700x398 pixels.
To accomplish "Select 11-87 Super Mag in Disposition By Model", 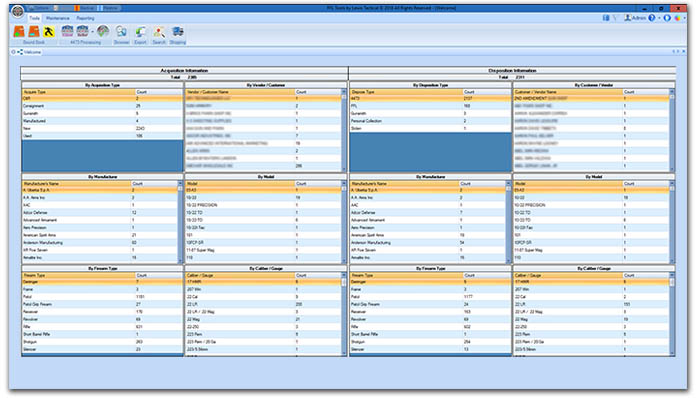I will 591,250.
